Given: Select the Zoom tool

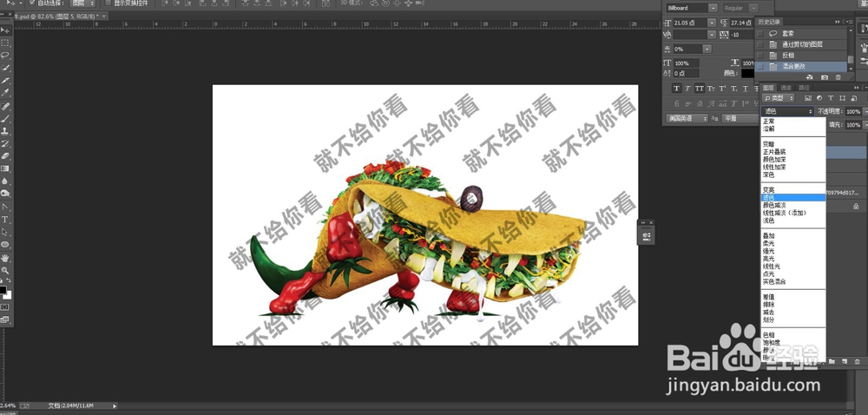Looking at the screenshot, I should (5, 271).
